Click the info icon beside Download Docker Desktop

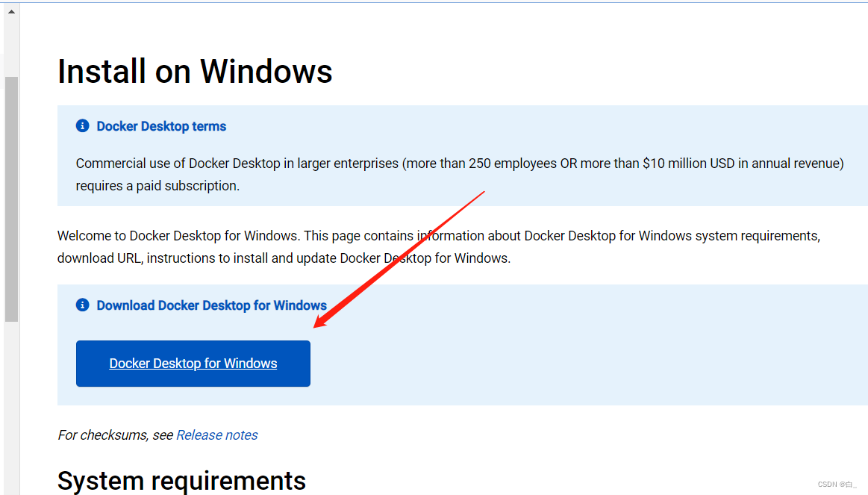pos(83,305)
